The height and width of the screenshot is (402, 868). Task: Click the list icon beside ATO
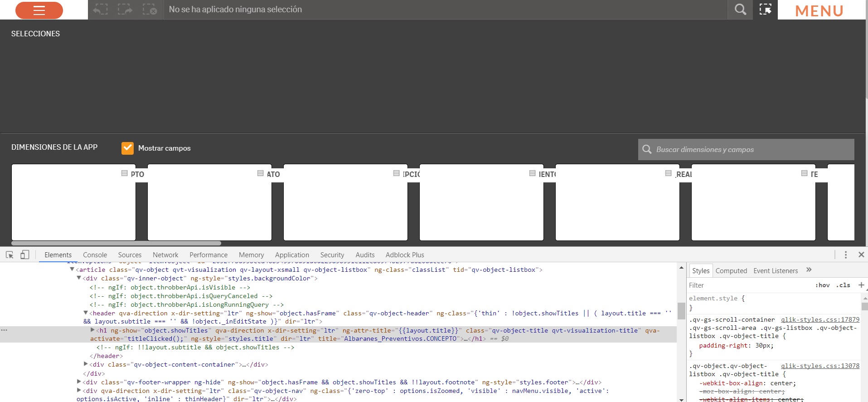pyautogui.click(x=260, y=173)
